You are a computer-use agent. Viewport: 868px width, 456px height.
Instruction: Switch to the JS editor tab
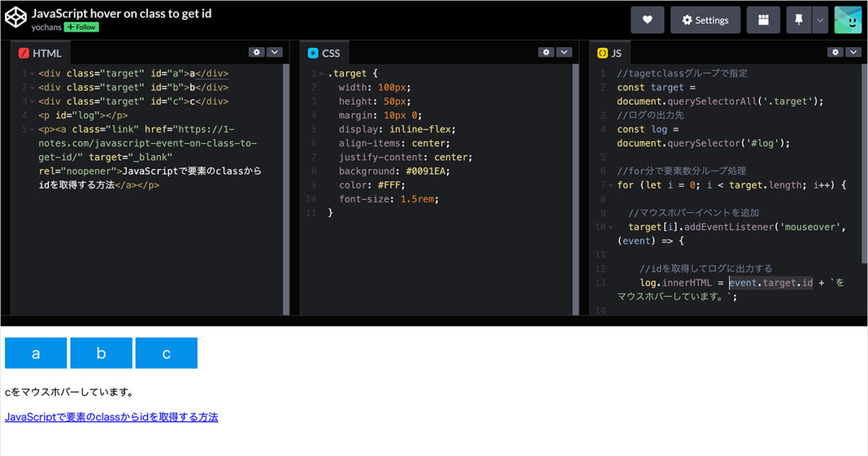(x=615, y=52)
